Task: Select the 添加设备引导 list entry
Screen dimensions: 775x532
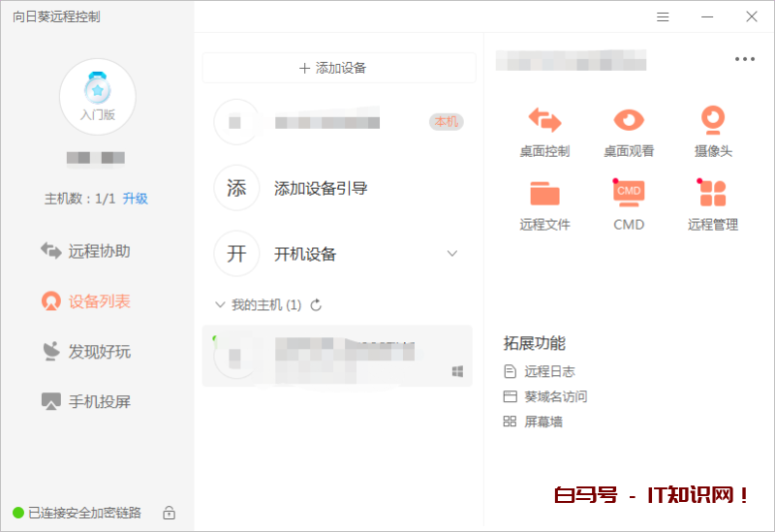Action: coord(320,188)
